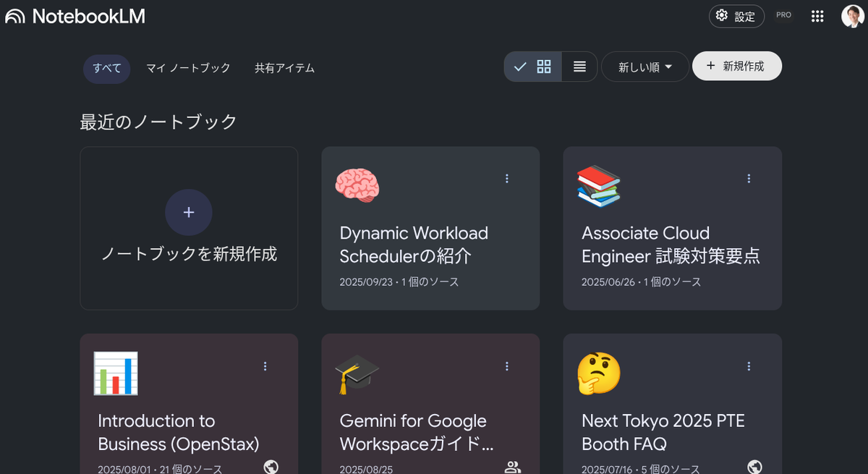Click the brain emoji on Dynamic Workload card
The image size is (868, 474).
click(357, 185)
